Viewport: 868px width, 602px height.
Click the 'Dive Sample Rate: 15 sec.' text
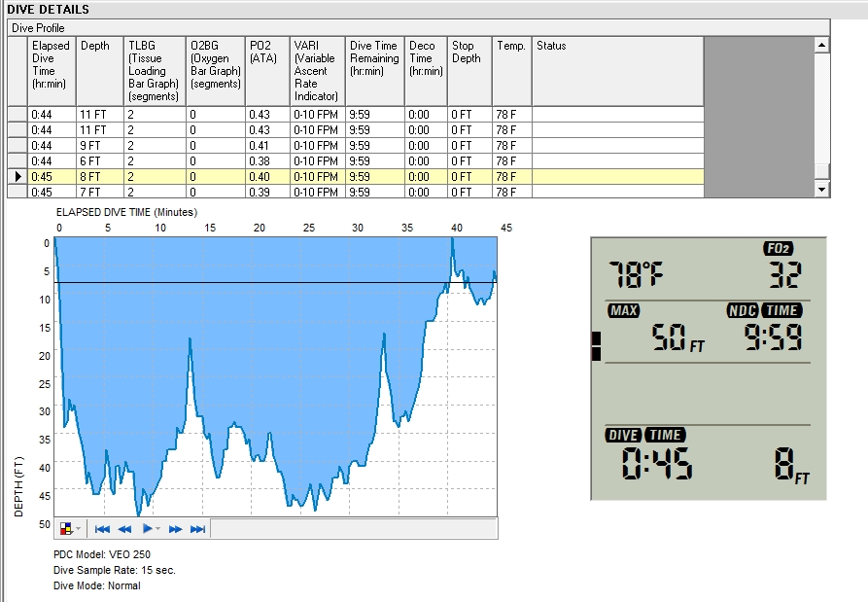(115, 570)
